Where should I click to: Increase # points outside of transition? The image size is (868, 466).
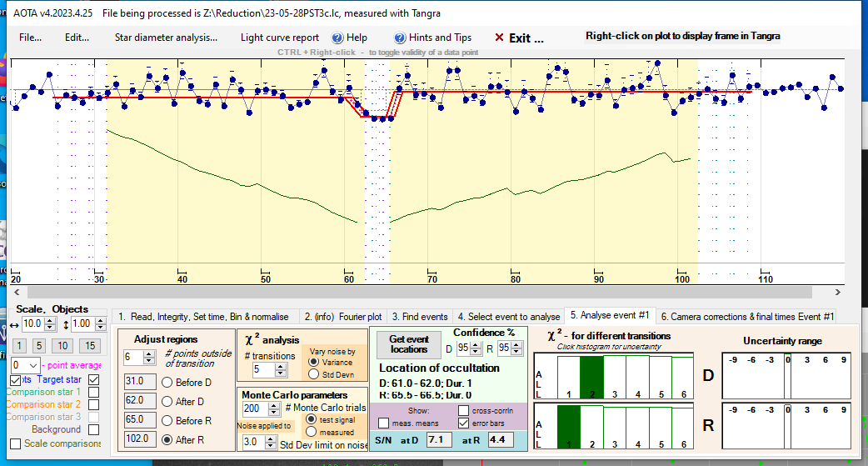[148, 354]
